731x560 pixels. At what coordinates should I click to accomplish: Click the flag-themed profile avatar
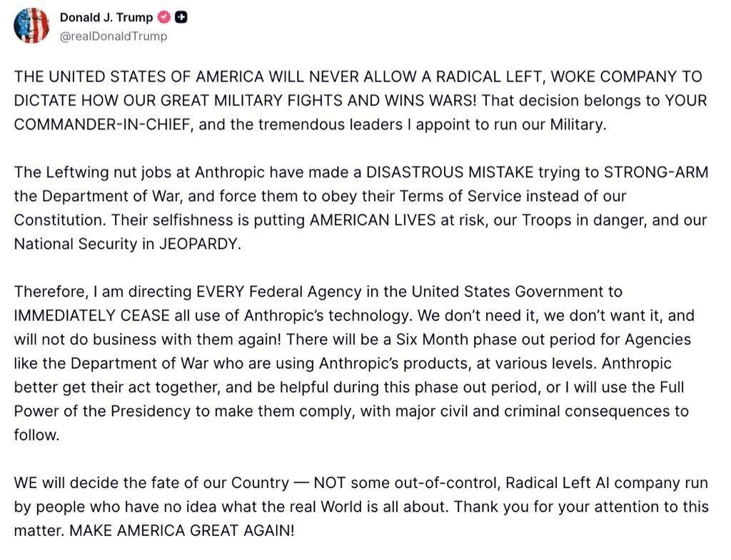31,26
